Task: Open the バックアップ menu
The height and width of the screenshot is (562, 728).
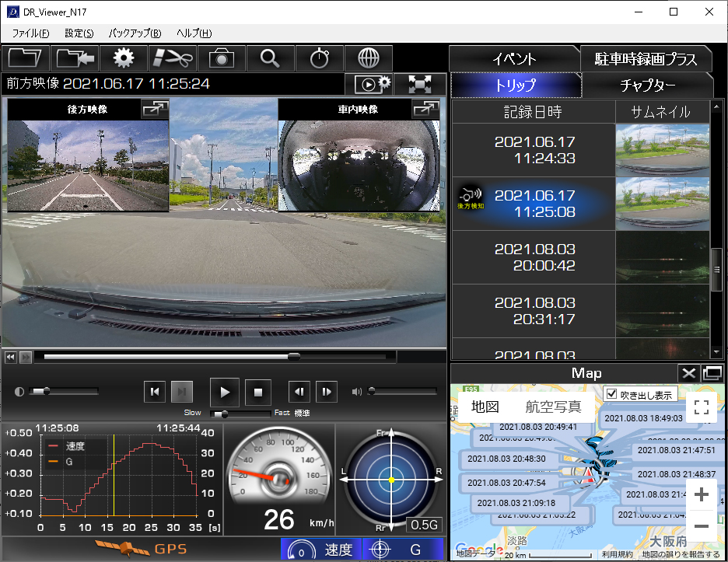Action: (x=135, y=33)
